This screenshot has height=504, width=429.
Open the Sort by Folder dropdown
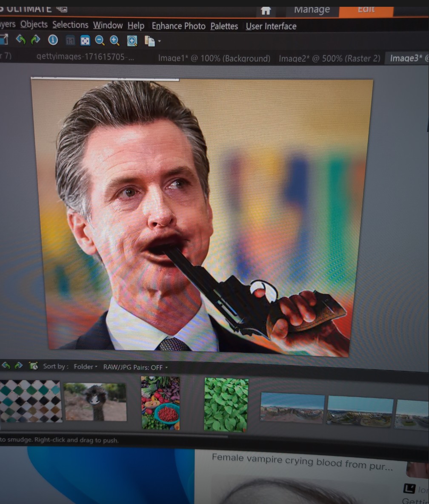[x=86, y=367]
